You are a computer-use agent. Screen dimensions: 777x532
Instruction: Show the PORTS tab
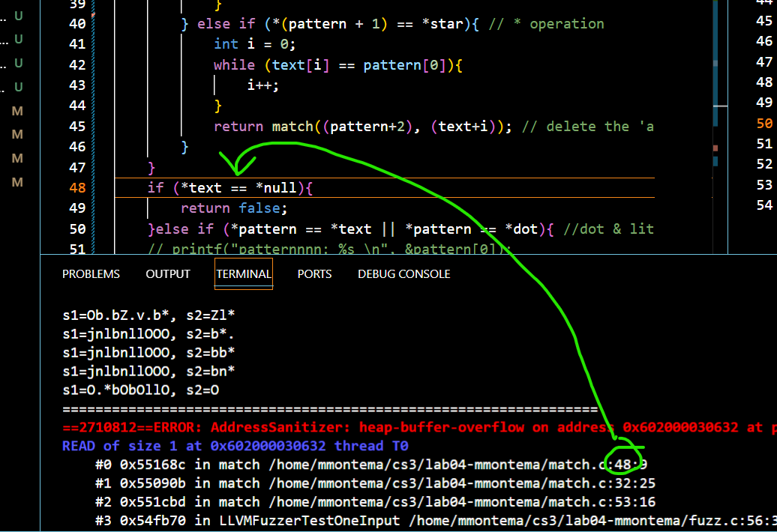(x=314, y=274)
